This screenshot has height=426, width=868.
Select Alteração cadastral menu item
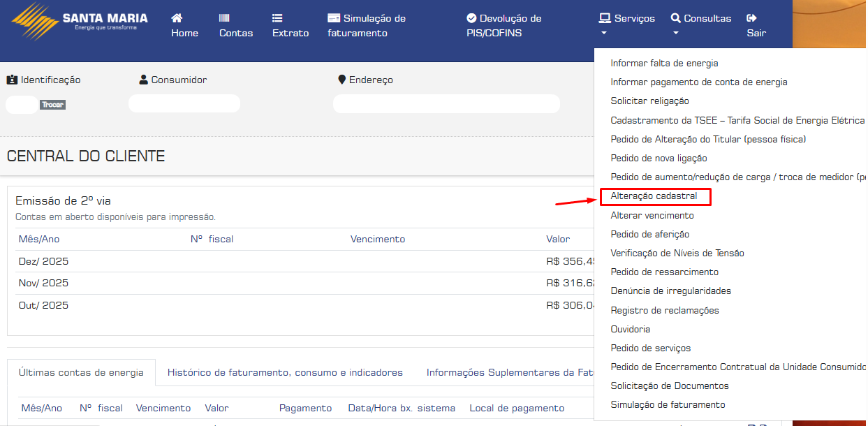click(x=654, y=196)
